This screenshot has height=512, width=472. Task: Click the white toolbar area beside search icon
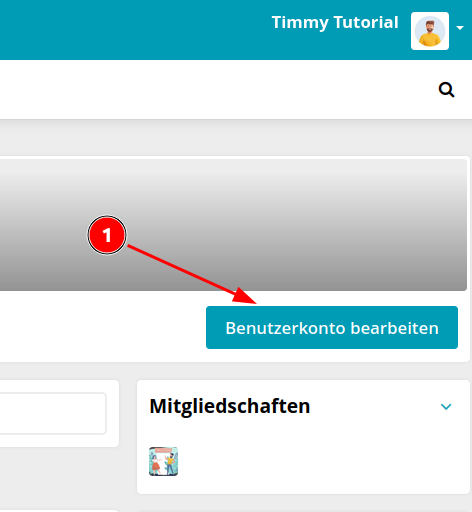(217, 90)
